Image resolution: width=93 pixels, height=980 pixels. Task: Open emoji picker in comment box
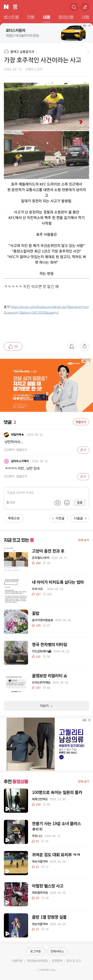pyautogui.click(x=67, y=503)
